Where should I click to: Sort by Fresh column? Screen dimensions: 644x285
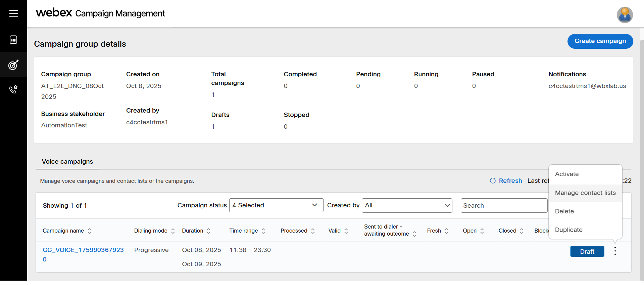click(x=446, y=231)
